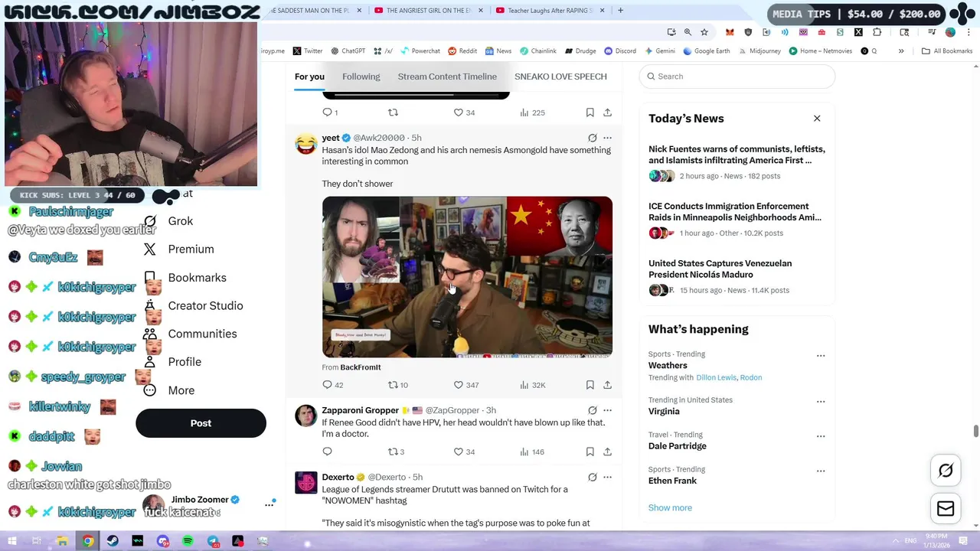Open Grok actions on Dexerto's post

coord(592,477)
